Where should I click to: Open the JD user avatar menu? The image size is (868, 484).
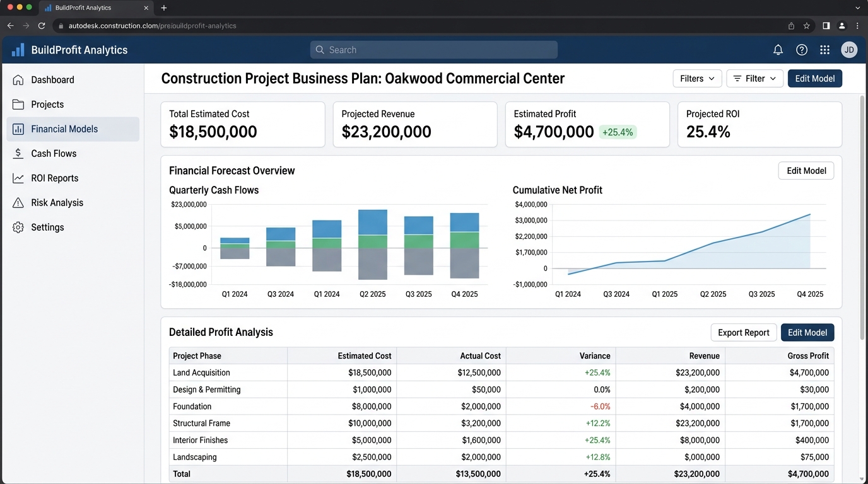(849, 50)
